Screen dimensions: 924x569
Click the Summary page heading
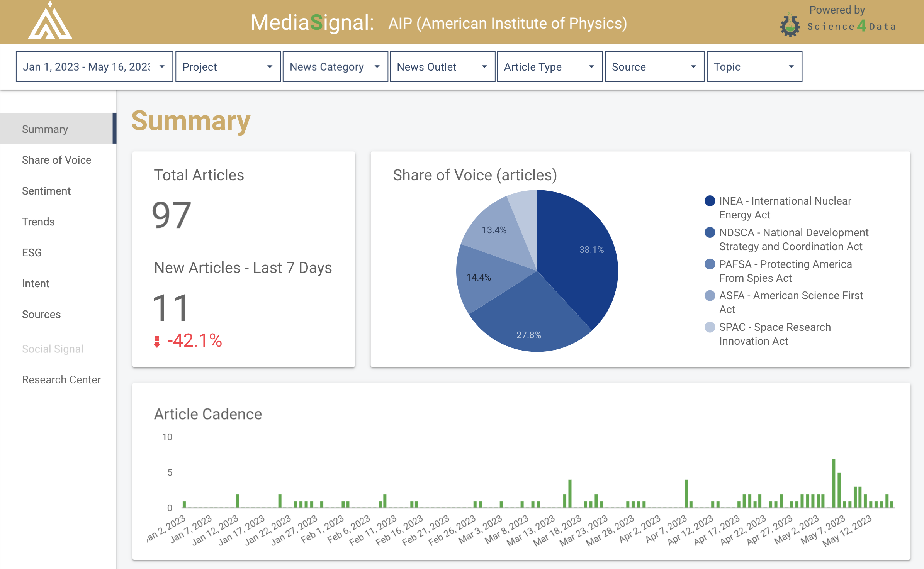tap(191, 121)
